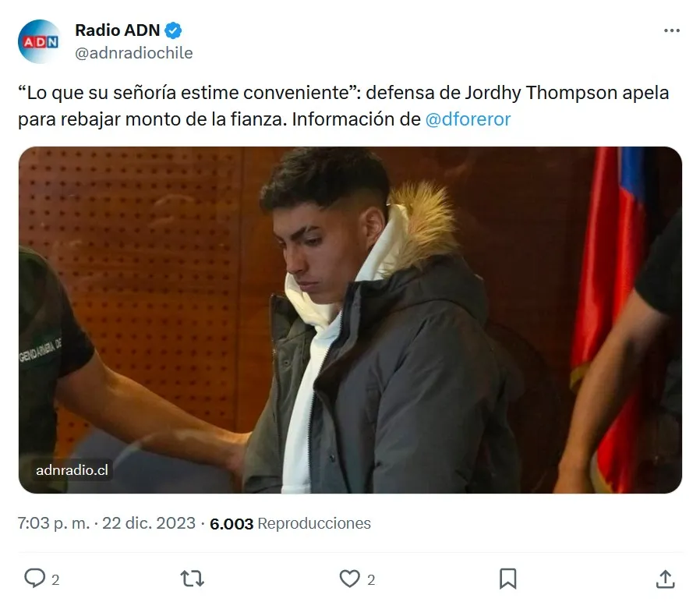Click the tweet text about Jordhy Thompson
This screenshot has height=602, width=700.
click(x=343, y=106)
